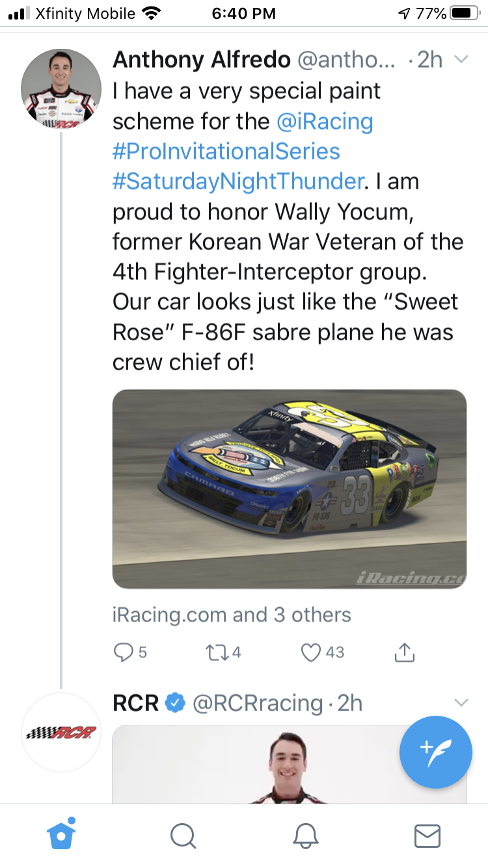
Task: Open the Notifications bell tab
Action: click(305, 835)
